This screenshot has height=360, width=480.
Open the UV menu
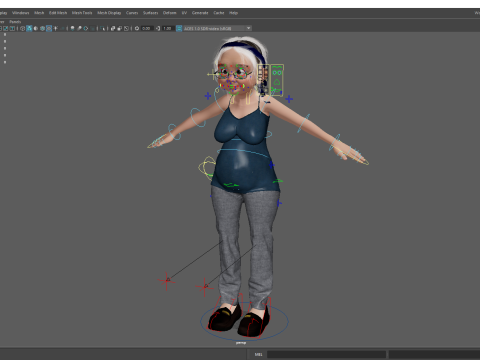[x=184, y=13]
